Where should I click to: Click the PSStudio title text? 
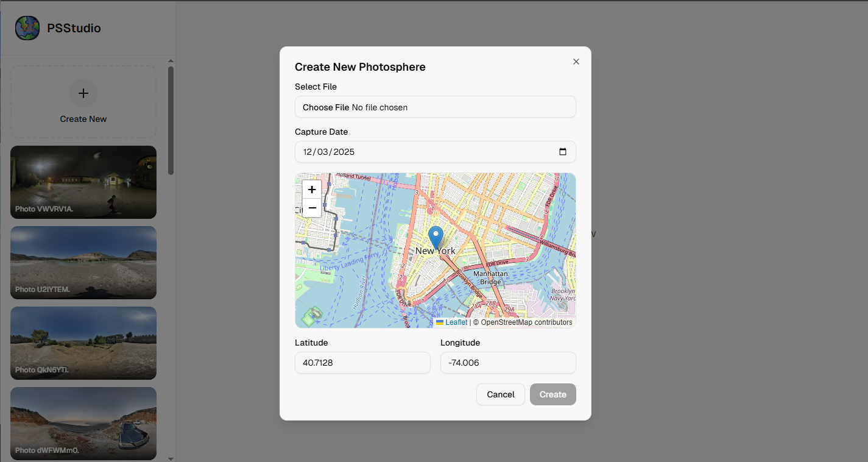pyautogui.click(x=74, y=28)
